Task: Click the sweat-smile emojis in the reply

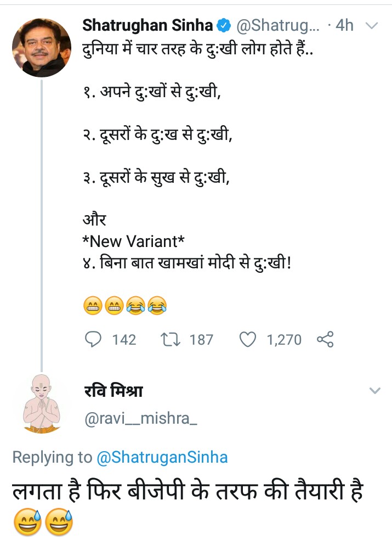Action: (x=43, y=522)
